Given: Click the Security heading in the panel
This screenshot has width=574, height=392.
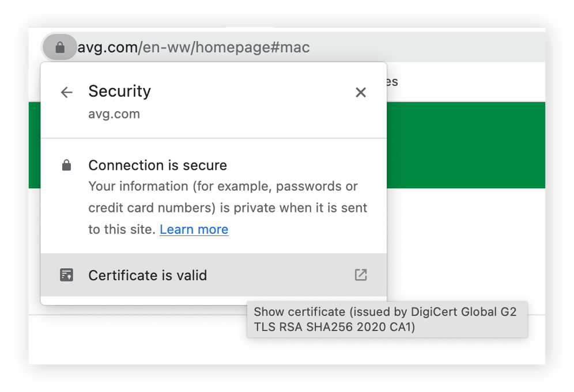Looking at the screenshot, I should coord(119,91).
